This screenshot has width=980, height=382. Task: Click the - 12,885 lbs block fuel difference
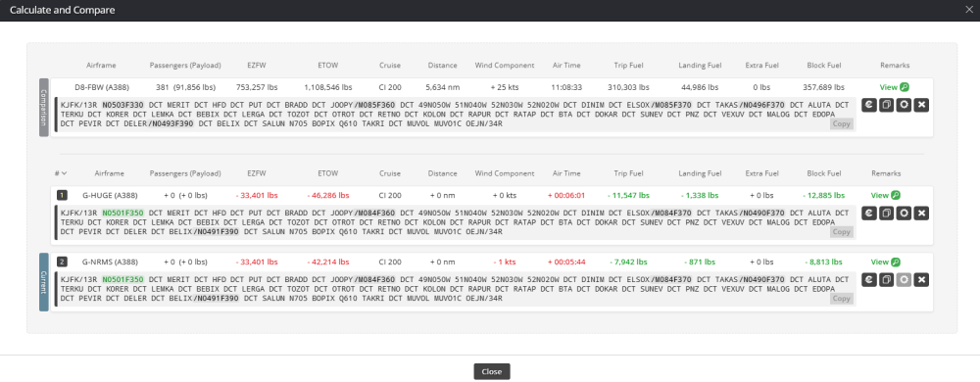pyautogui.click(x=823, y=195)
